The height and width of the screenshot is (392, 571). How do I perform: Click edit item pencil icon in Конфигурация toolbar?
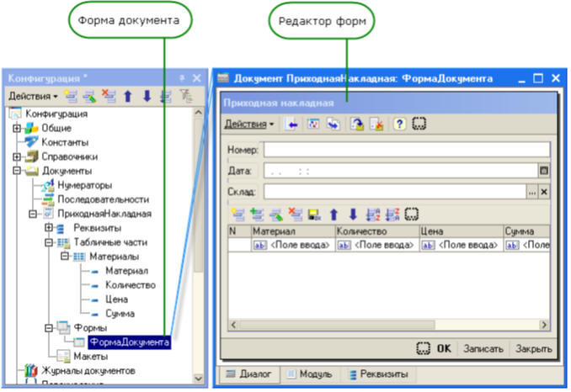tap(89, 97)
